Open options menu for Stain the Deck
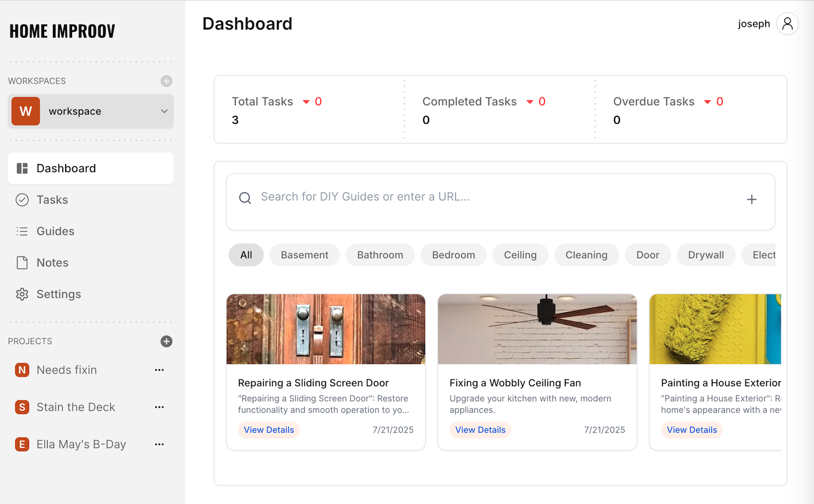Screen dimensions: 814x504 (x=159, y=408)
